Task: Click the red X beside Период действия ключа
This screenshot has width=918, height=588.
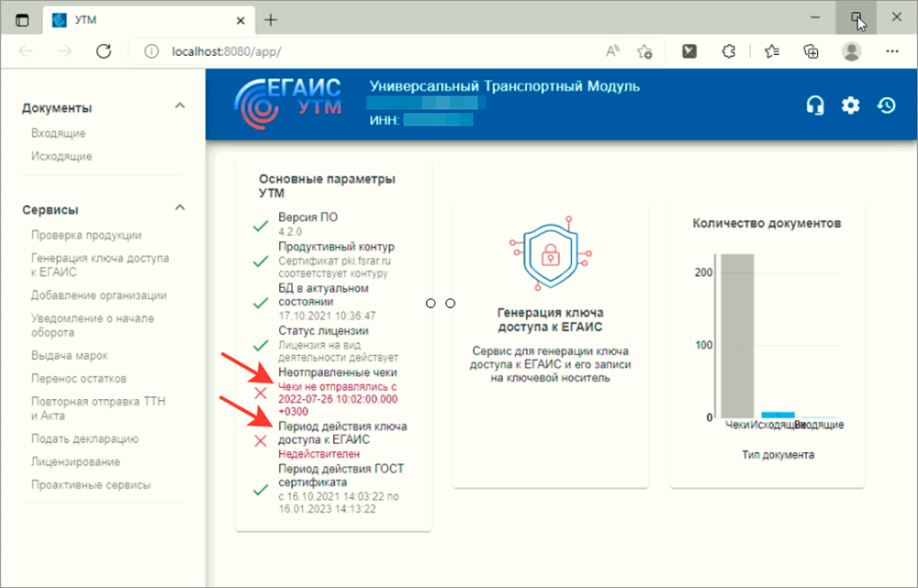Action: (x=261, y=440)
